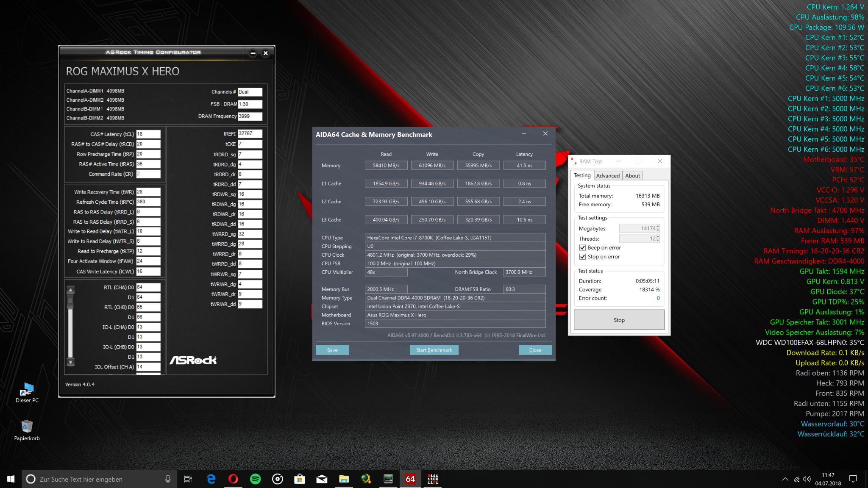
Task: Click the RAM Test title bar app icon
Action: (x=574, y=161)
